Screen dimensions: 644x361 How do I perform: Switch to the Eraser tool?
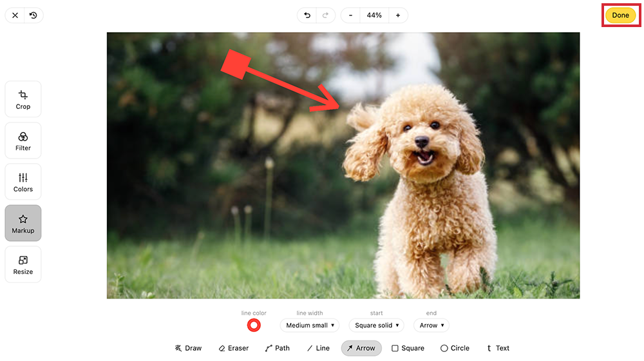233,348
